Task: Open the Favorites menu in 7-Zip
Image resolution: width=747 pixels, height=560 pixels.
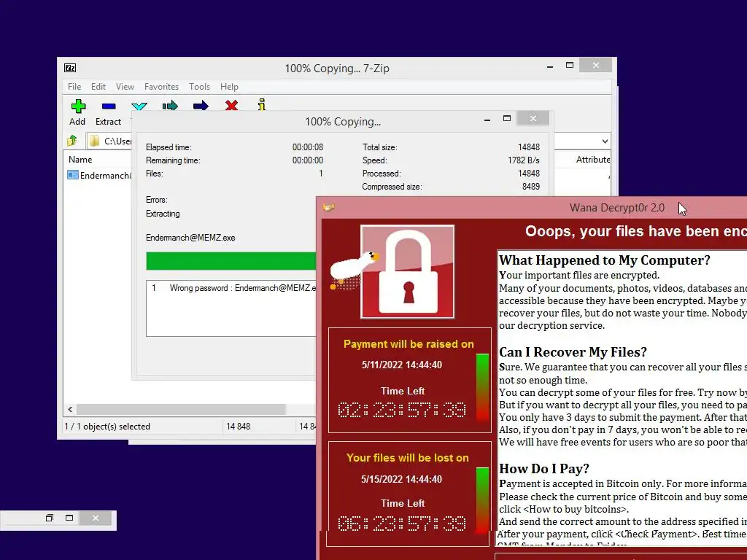Action: point(161,87)
